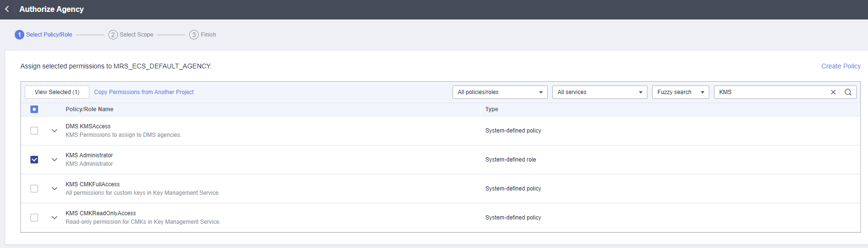Screen dimensions: 868x248
Task: Click the Policy/Role Name column header
Action: (x=89, y=109)
